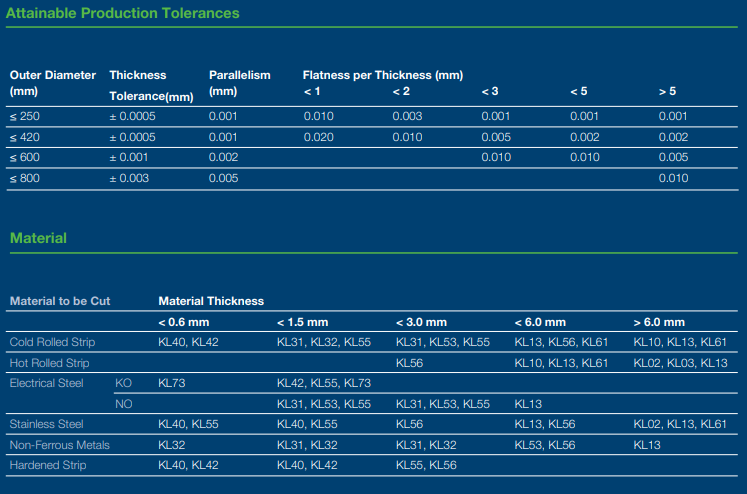Click the "≤ 420" outer diameter row label
Viewport: 747px width, 494px height.
tap(25, 137)
